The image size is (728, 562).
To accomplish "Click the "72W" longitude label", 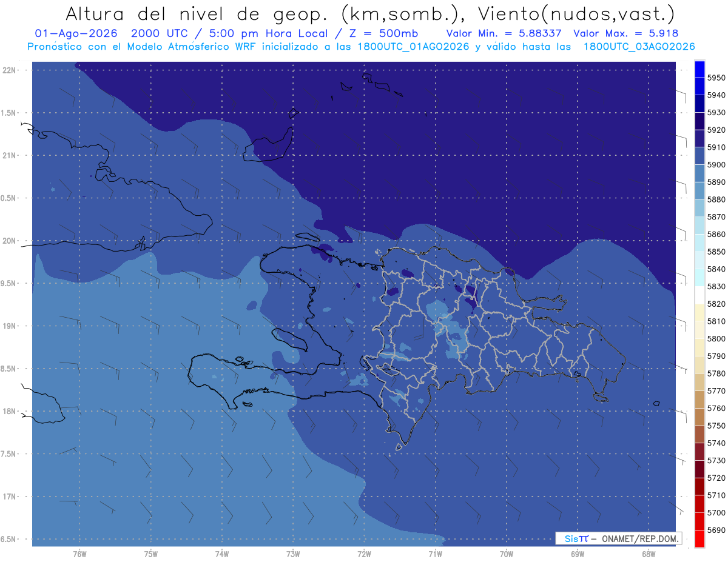I will [x=365, y=554].
